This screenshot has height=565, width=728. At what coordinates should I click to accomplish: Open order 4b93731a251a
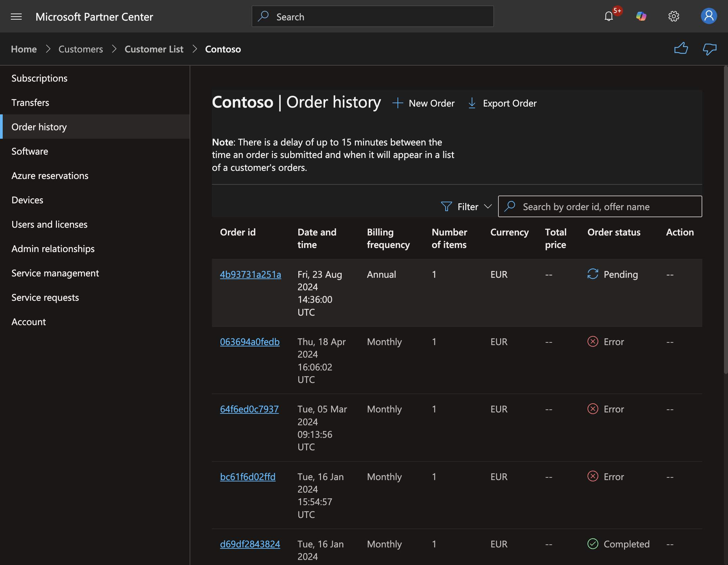tap(251, 274)
